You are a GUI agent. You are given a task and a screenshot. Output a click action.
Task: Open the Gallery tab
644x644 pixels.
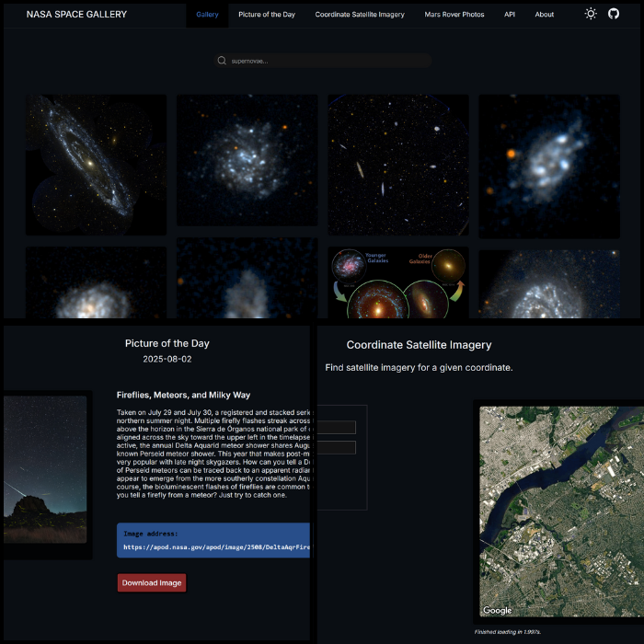pyautogui.click(x=207, y=15)
